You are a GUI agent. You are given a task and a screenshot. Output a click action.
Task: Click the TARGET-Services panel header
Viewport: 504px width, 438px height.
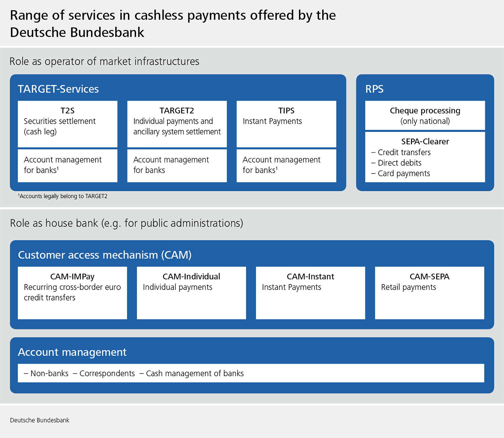(x=58, y=88)
